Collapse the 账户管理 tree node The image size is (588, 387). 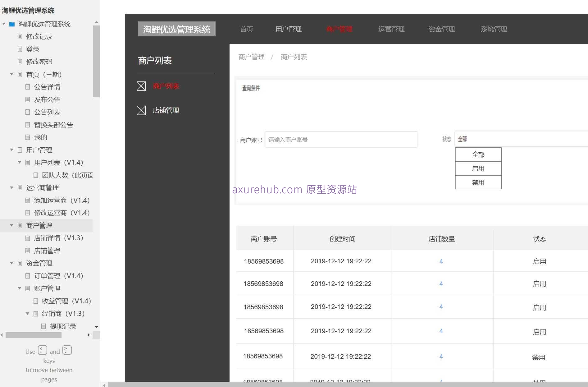pyautogui.click(x=20, y=288)
